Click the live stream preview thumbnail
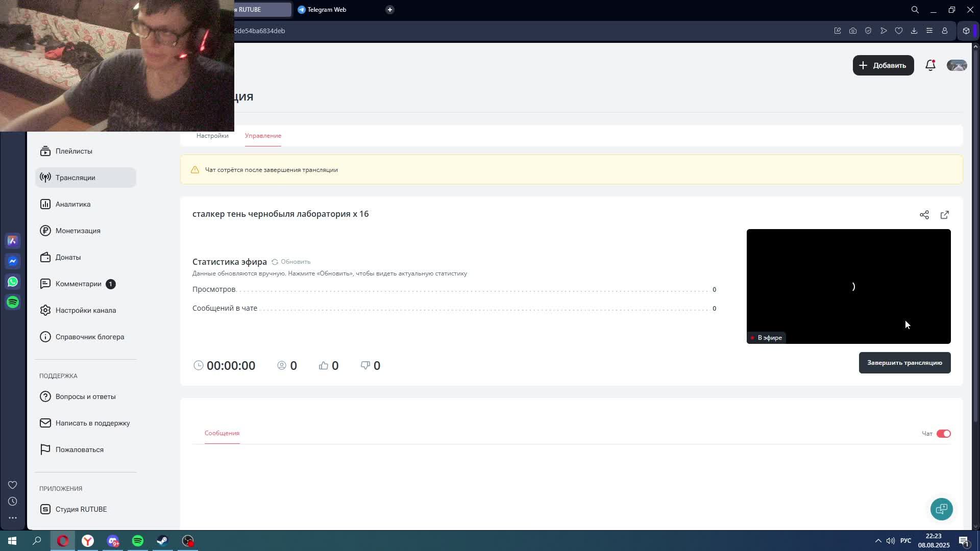 click(x=848, y=286)
